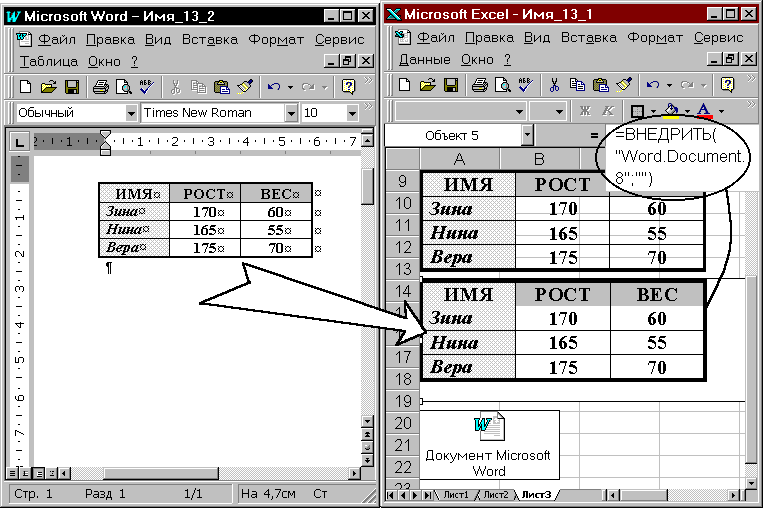This screenshot has height=508, width=763.
Task: Help question icon in Word toolbar
Action: 348,87
